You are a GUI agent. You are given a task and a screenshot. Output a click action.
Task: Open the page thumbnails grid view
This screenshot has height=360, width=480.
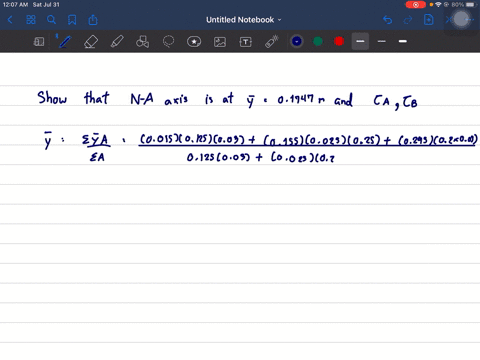tap(31, 20)
